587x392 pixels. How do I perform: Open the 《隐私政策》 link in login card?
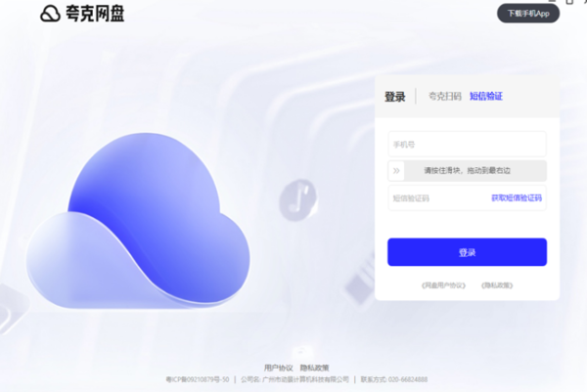click(x=497, y=285)
